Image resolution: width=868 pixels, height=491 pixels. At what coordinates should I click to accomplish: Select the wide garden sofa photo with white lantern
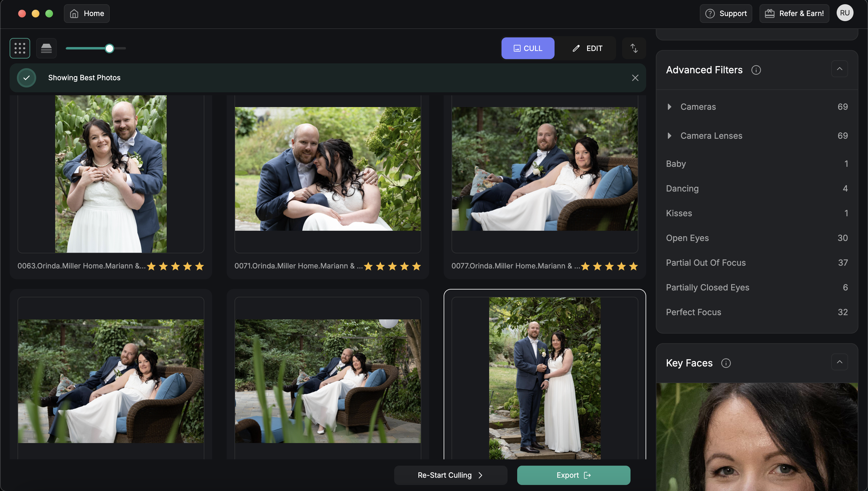click(328, 381)
